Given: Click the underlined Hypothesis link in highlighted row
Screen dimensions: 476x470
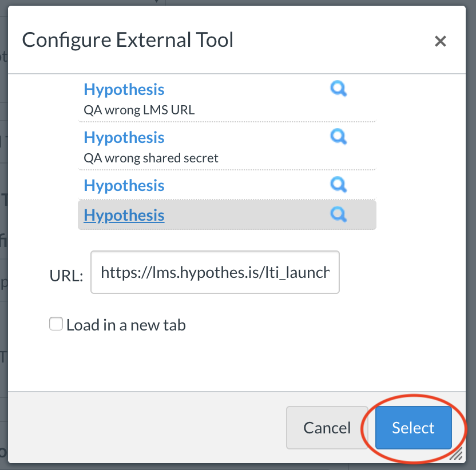Looking at the screenshot, I should pyautogui.click(x=124, y=215).
